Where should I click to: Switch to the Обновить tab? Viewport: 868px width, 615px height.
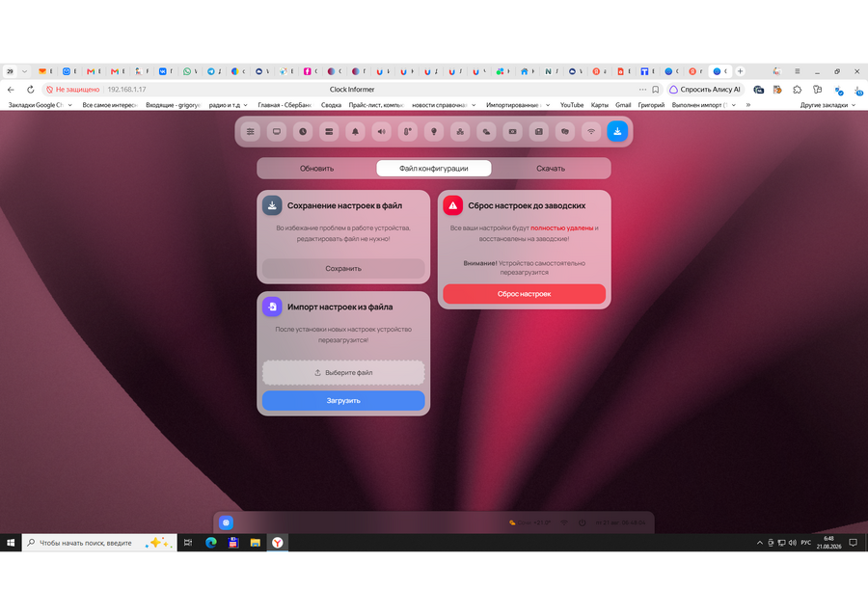316,168
